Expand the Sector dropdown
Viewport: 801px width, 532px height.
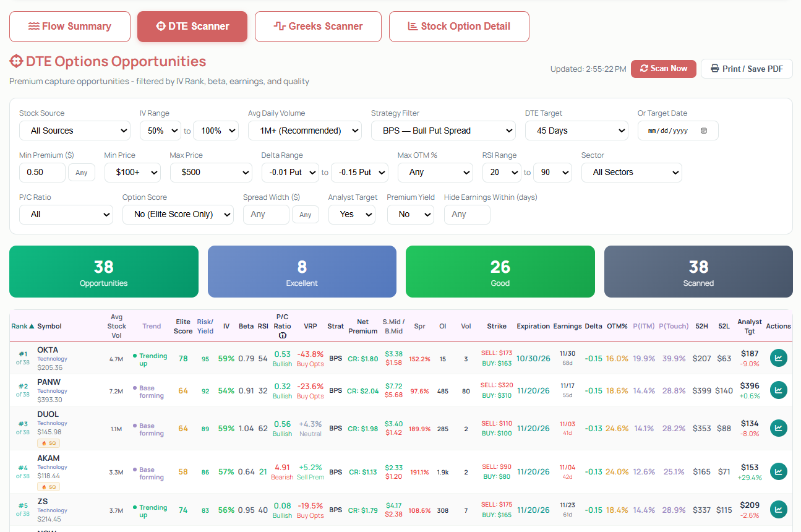[x=632, y=173]
